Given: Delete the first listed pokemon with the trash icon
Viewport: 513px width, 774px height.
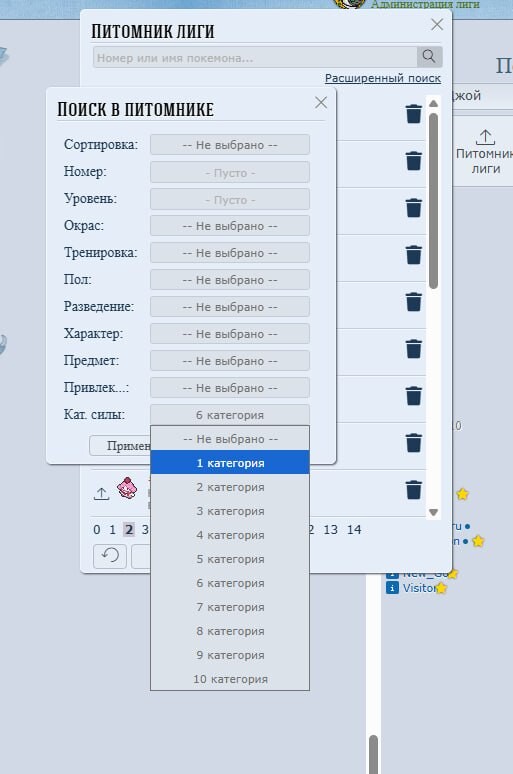Looking at the screenshot, I should coord(414,114).
